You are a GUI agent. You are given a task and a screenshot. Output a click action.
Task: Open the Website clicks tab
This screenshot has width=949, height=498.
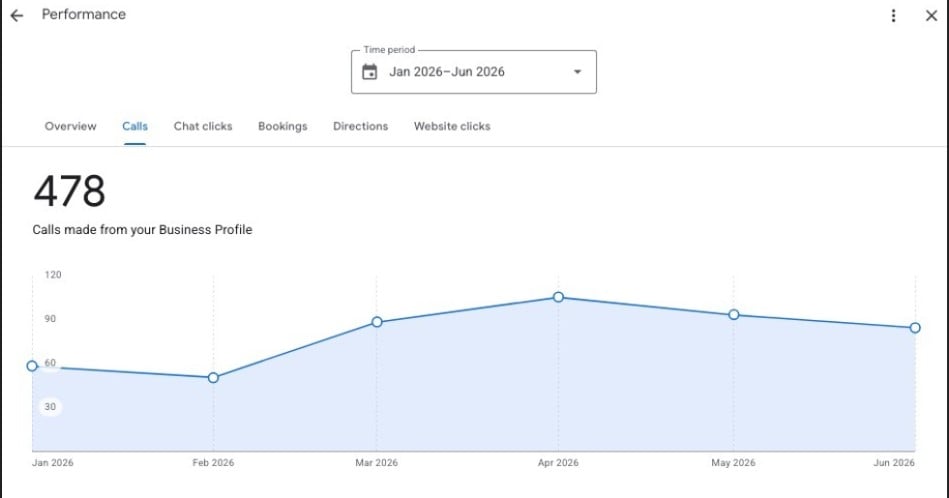tap(452, 126)
